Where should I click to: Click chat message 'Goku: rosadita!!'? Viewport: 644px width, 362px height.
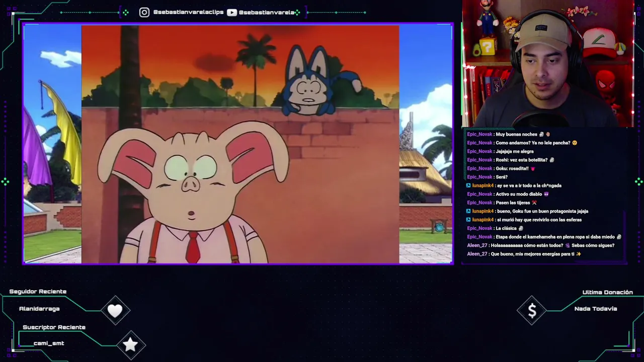point(501,168)
